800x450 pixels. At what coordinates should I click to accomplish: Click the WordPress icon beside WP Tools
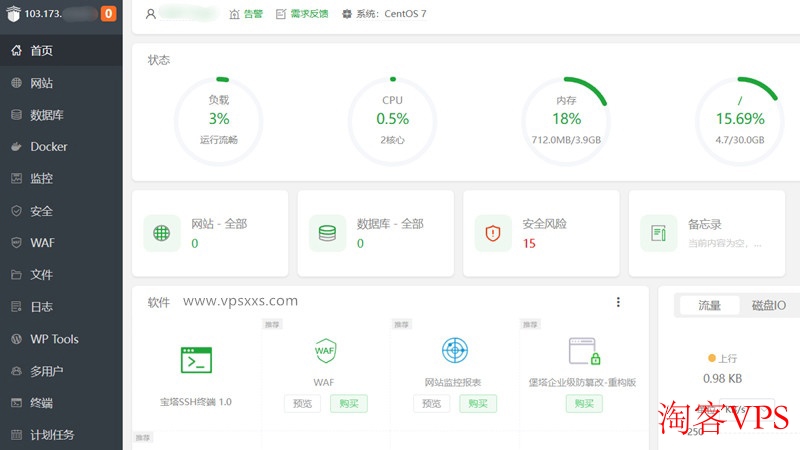point(16,339)
